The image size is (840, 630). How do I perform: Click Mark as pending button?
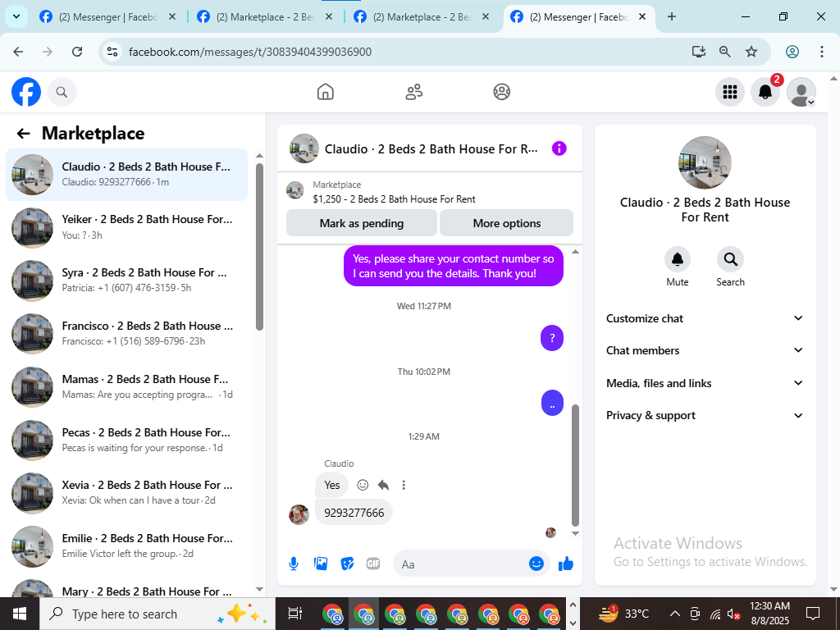(362, 223)
